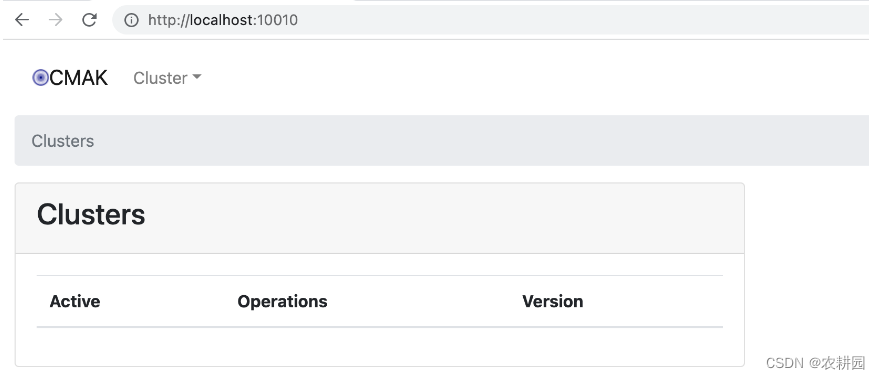Select the Version column header
880x379 pixels.
(552, 302)
